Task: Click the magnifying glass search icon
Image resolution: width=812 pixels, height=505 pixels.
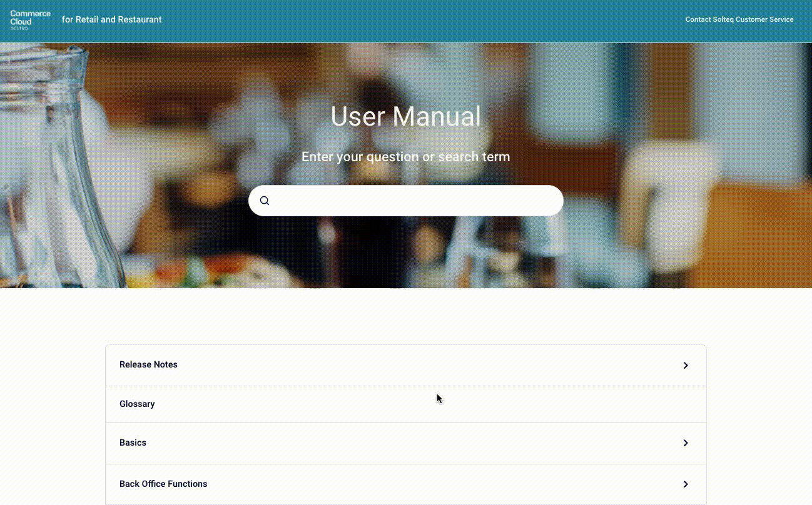Action: point(265,201)
